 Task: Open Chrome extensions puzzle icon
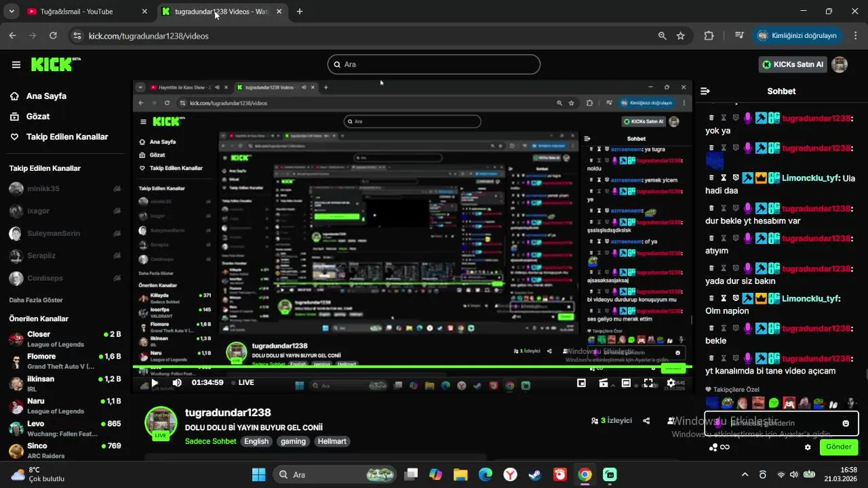pyautogui.click(x=709, y=36)
